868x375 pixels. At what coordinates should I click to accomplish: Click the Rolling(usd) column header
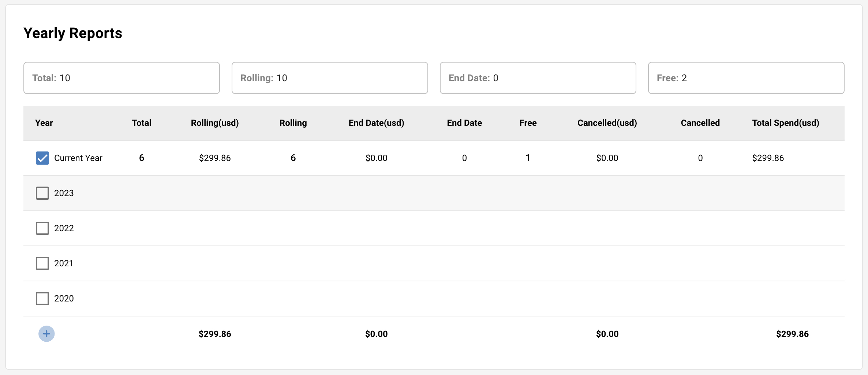[215, 123]
